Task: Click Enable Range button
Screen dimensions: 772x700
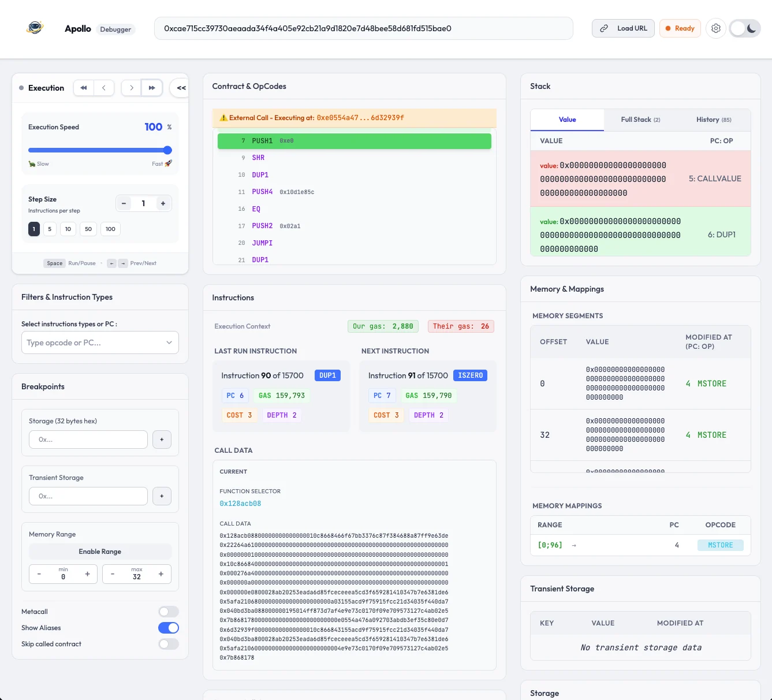Action: [x=100, y=552]
